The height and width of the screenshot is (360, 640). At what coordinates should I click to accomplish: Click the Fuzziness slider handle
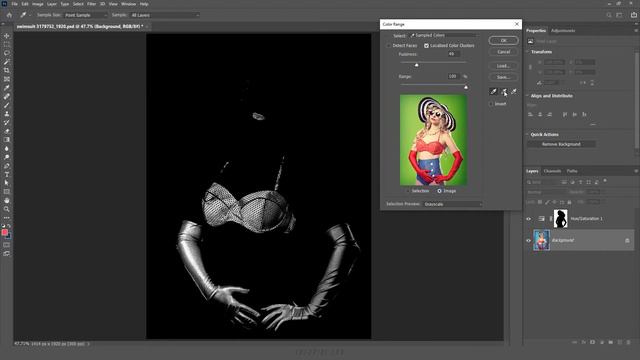pyautogui.click(x=416, y=65)
